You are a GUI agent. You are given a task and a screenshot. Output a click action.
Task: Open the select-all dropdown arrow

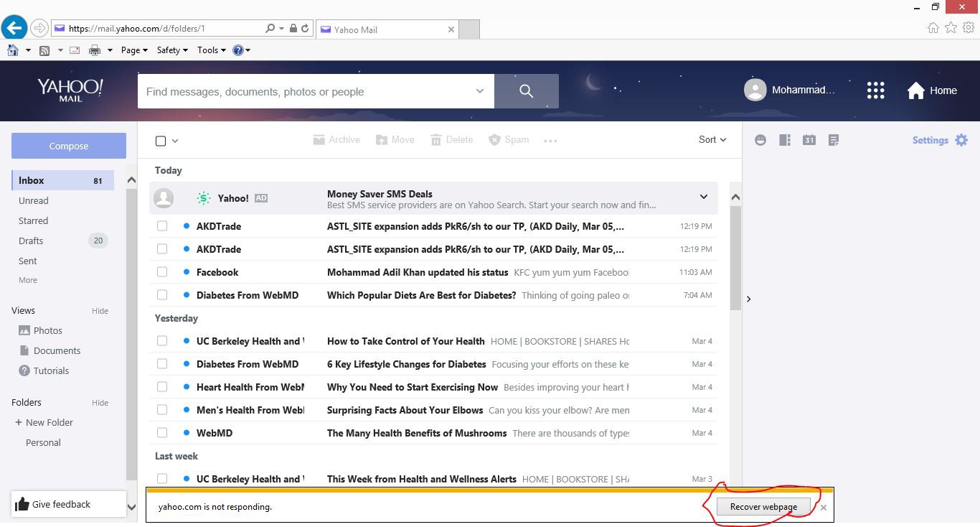coord(175,141)
